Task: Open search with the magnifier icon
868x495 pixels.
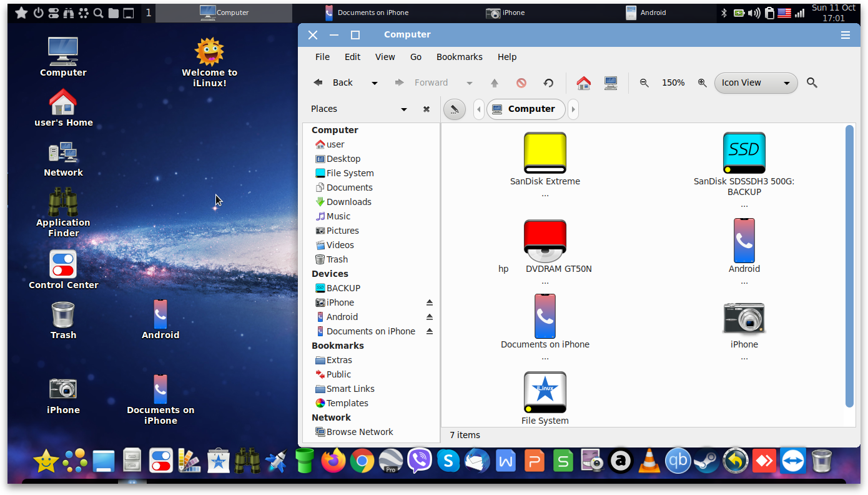Action: point(812,82)
